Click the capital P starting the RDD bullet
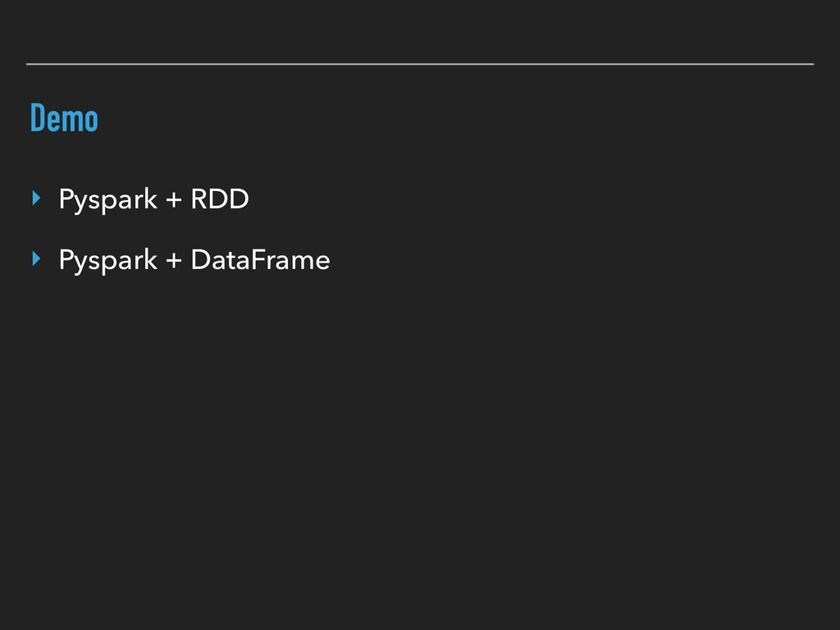This screenshot has width=840, height=630. 65,199
